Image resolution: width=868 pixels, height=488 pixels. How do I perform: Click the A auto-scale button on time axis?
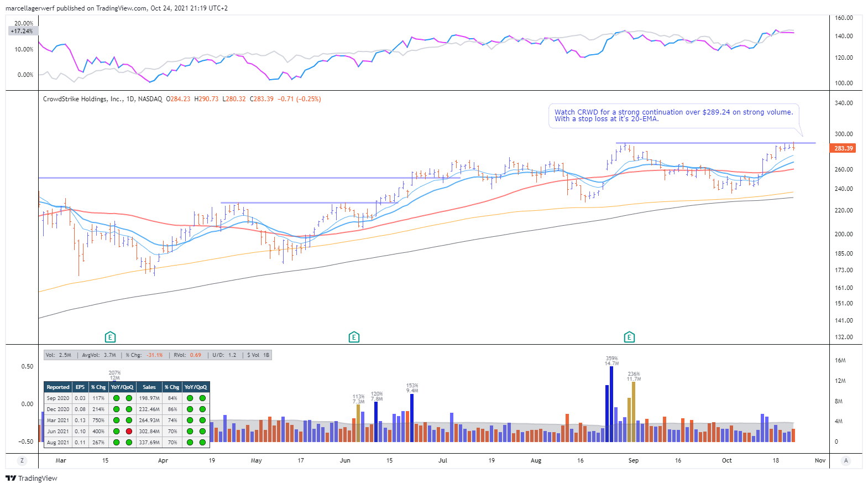(846, 460)
